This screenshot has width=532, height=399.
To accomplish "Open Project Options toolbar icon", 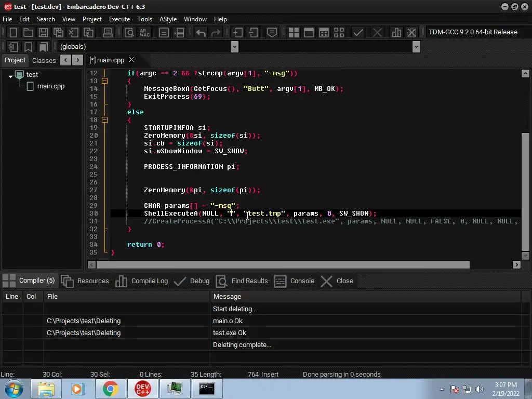I will pyautogui.click(x=272, y=33).
